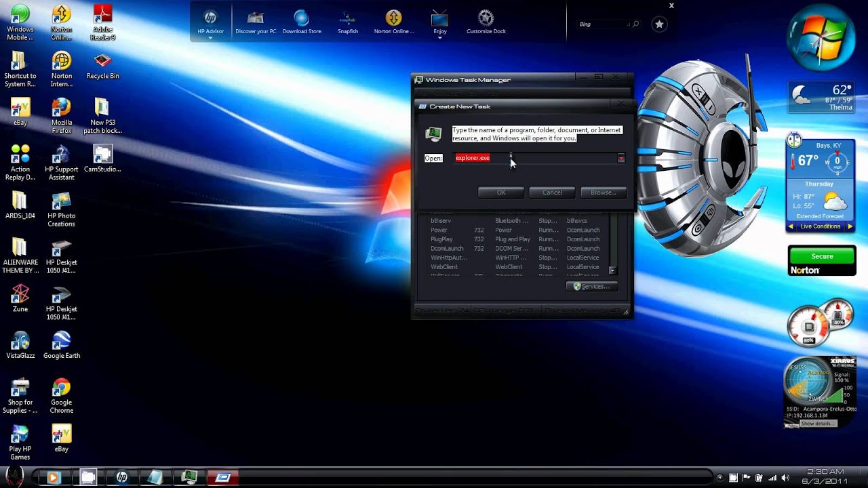Launch the Google Earth desktop icon
Image resolution: width=868 pixels, height=488 pixels.
pyautogui.click(x=61, y=345)
